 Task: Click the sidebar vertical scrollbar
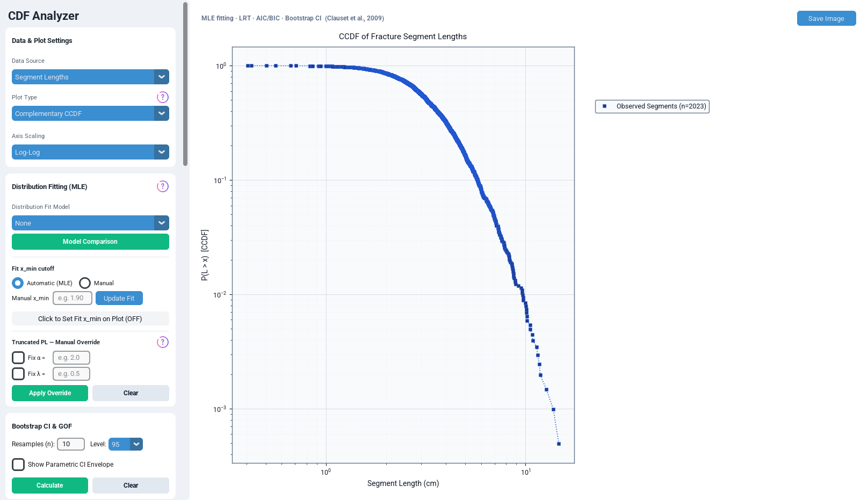pos(185,84)
